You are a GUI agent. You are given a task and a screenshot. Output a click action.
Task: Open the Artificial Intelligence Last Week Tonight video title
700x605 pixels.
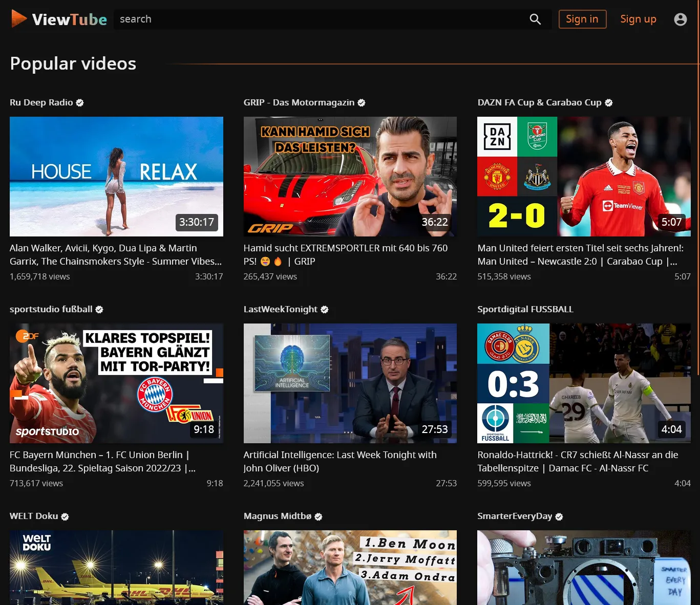pyautogui.click(x=340, y=461)
